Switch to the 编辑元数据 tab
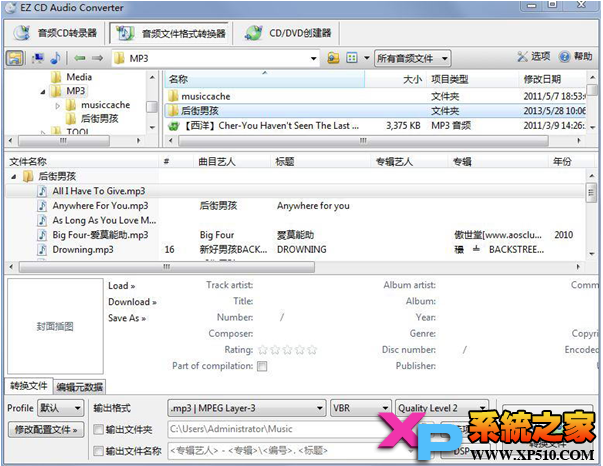 tap(79, 387)
